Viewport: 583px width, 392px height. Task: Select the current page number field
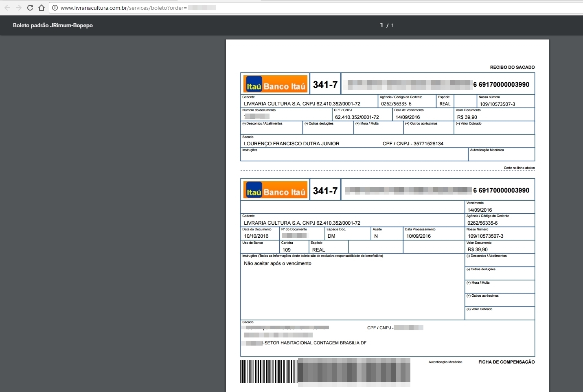pyautogui.click(x=381, y=25)
